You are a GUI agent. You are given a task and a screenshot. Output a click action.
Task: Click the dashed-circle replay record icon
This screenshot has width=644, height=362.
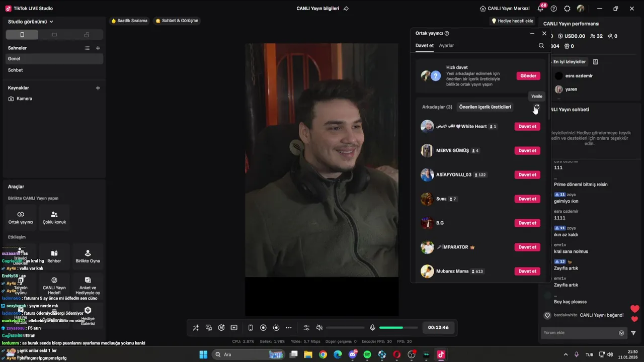[x=276, y=328]
